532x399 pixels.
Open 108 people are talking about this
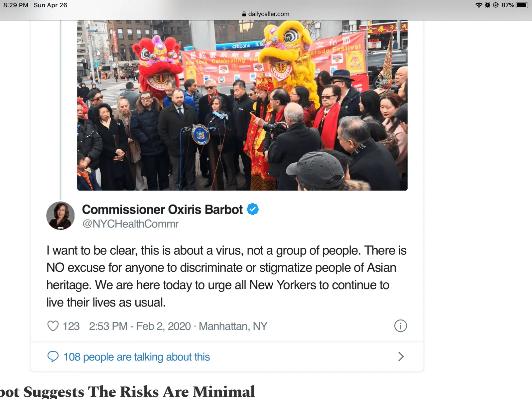coord(137,357)
